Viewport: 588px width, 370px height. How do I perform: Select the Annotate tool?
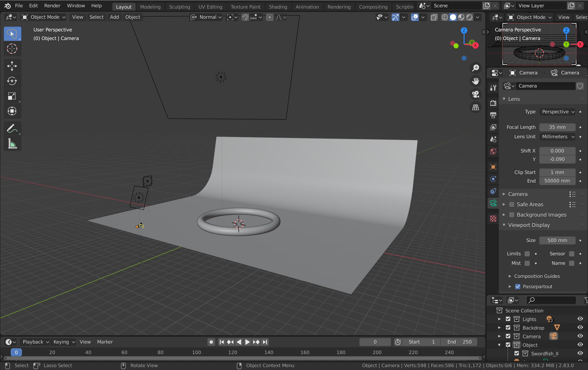12,128
